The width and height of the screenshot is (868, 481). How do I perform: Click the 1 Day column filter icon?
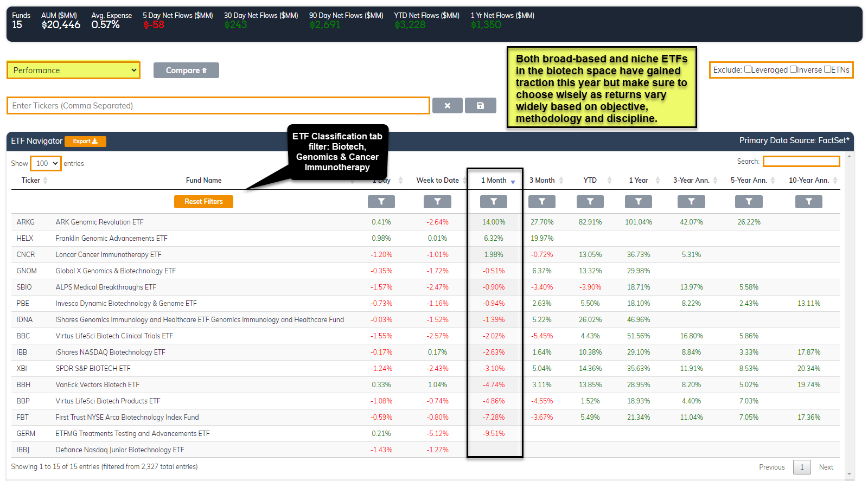[381, 202]
